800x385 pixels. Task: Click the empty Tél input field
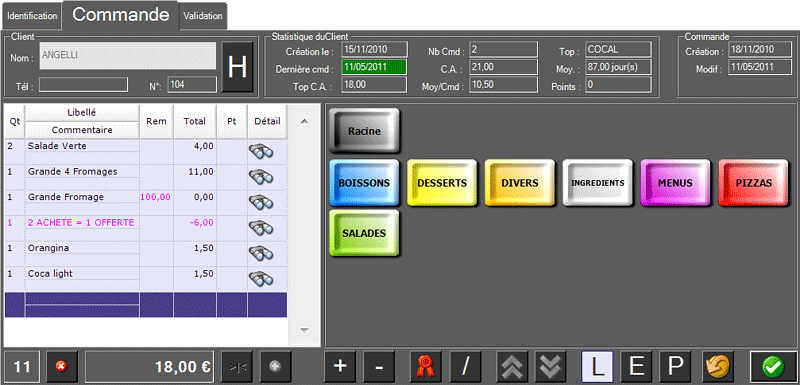83,85
